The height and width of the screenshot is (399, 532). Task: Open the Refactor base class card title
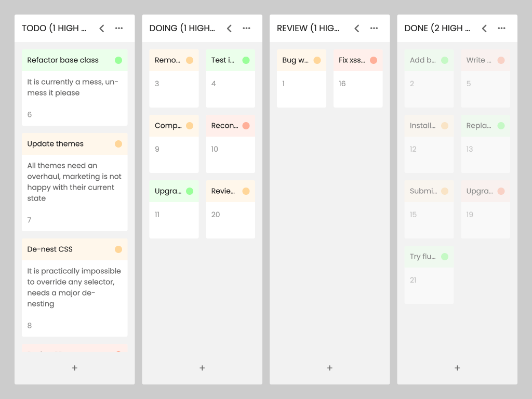[63, 60]
